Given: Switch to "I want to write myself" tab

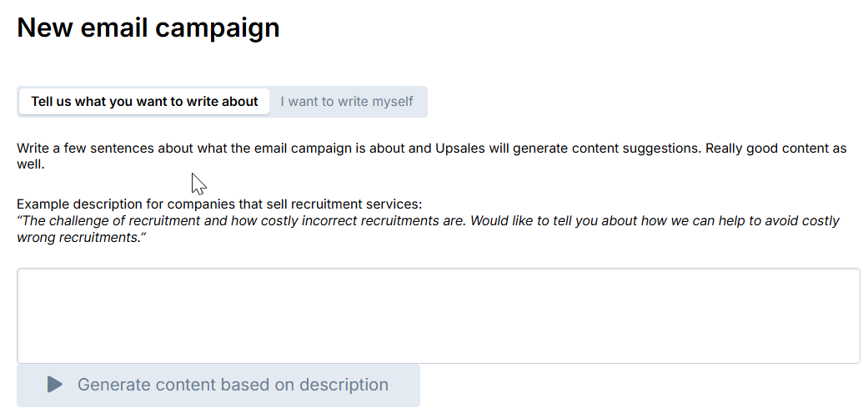Looking at the screenshot, I should (x=347, y=102).
